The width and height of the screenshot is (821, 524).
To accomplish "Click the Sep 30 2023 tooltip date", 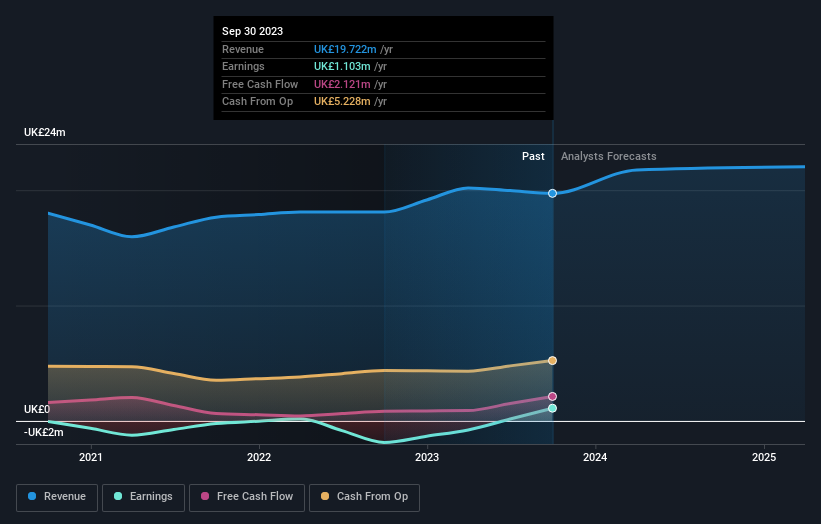I will pos(252,31).
